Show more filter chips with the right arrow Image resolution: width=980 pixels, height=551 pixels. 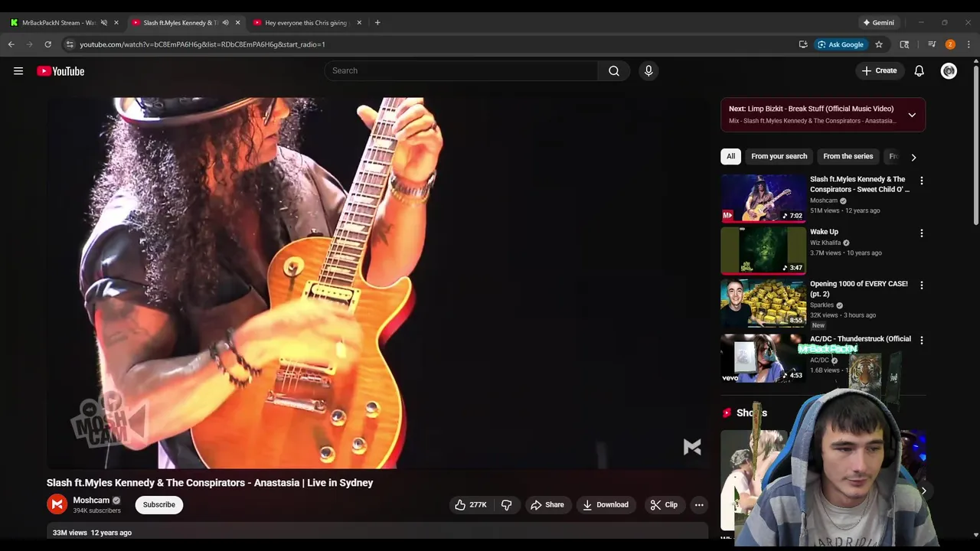[x=913, y=157]
